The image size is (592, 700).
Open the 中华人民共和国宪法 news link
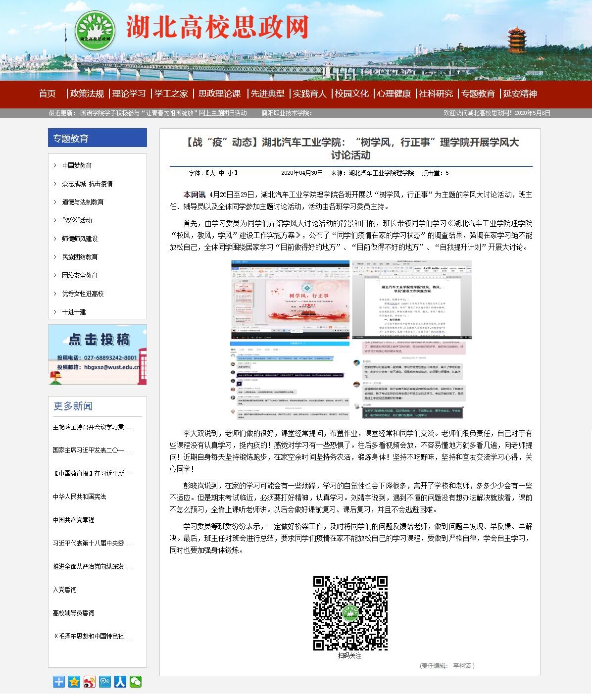pyautogui.click(x=80, y=497)
